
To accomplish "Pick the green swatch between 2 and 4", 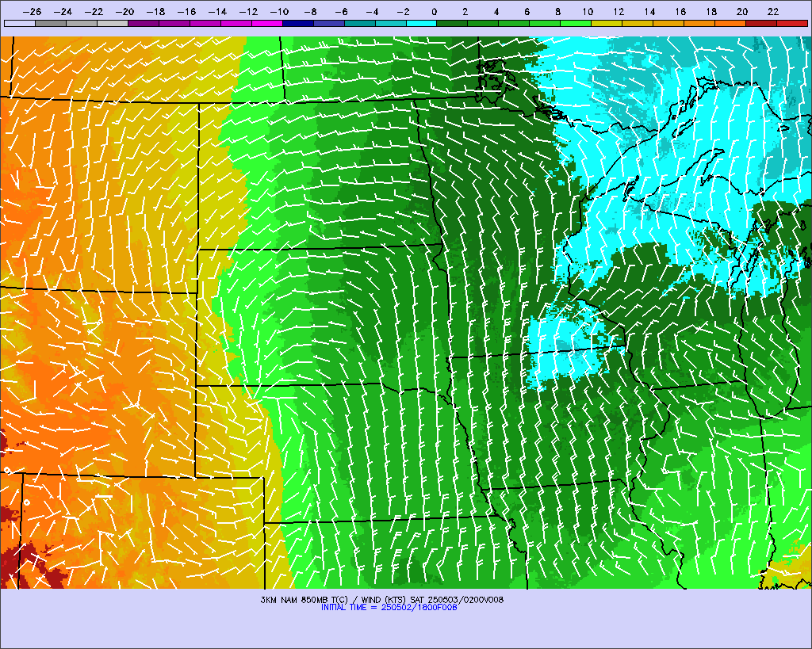I will (483, 23).
